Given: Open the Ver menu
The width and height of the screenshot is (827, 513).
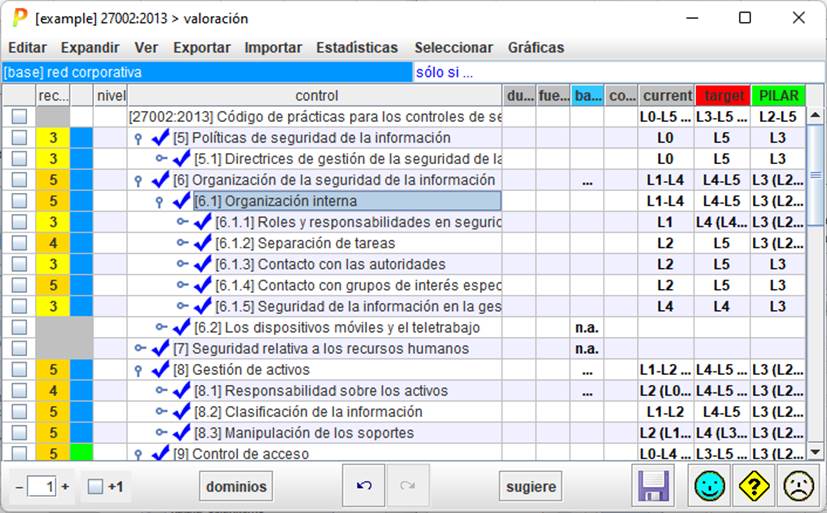Looking at the screenshot, I should [146, 47].
